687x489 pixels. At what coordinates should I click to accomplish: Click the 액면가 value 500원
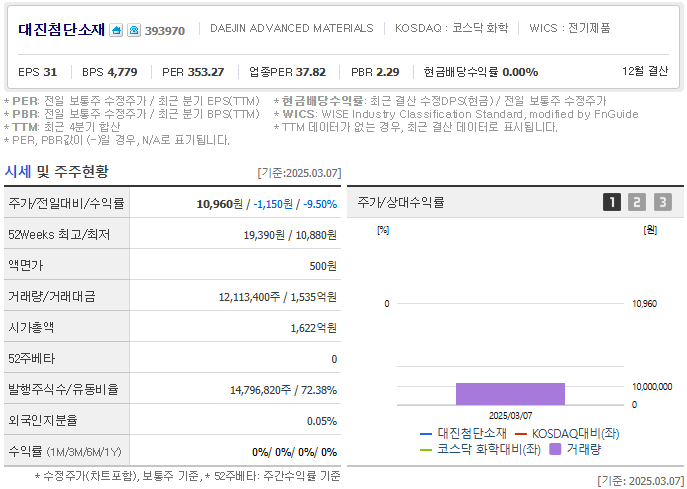[323, 266]
